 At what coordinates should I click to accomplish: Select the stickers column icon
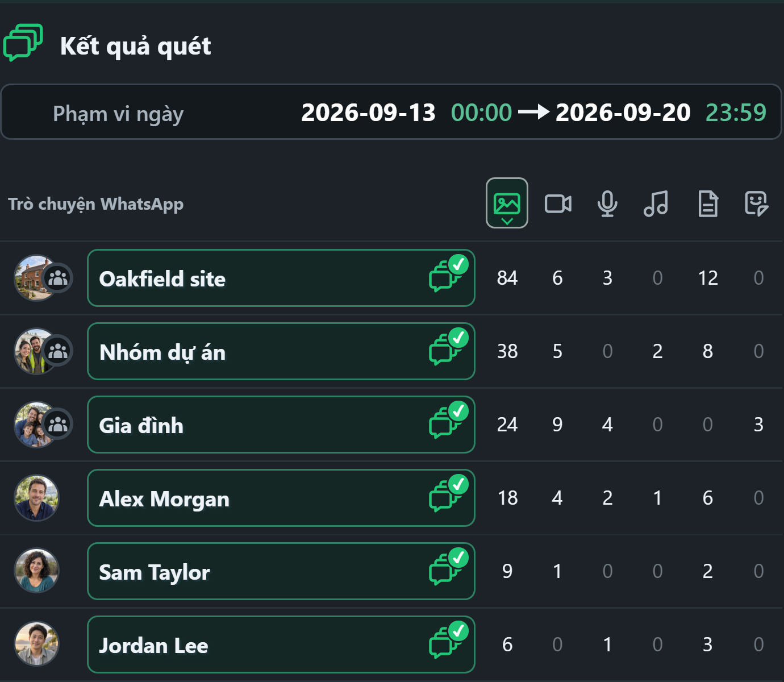point(757,203)
